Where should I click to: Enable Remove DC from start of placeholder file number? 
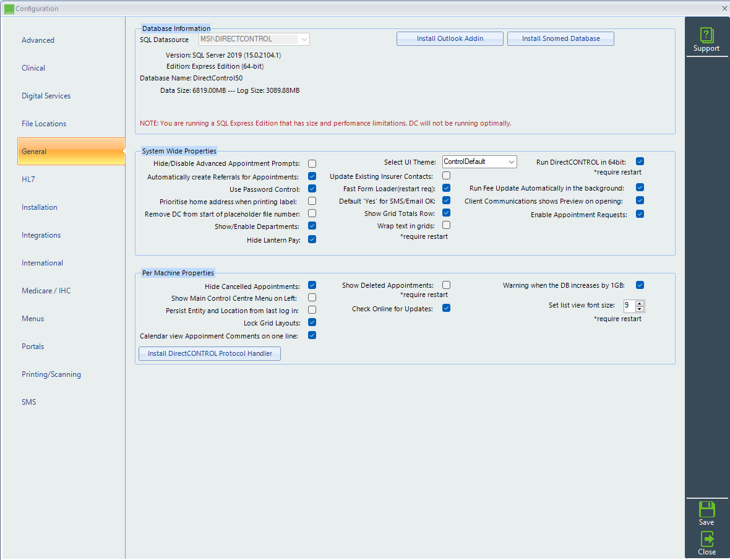312,213
